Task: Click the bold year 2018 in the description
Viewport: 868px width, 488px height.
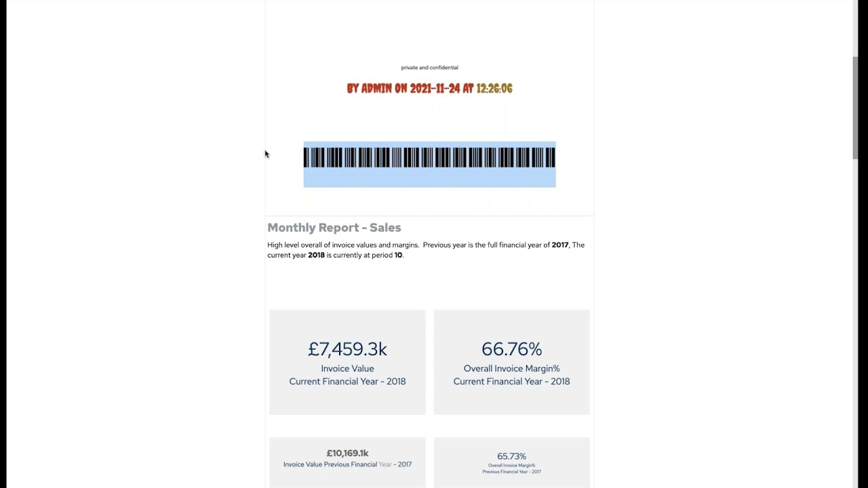Action: tap(317, 256)
